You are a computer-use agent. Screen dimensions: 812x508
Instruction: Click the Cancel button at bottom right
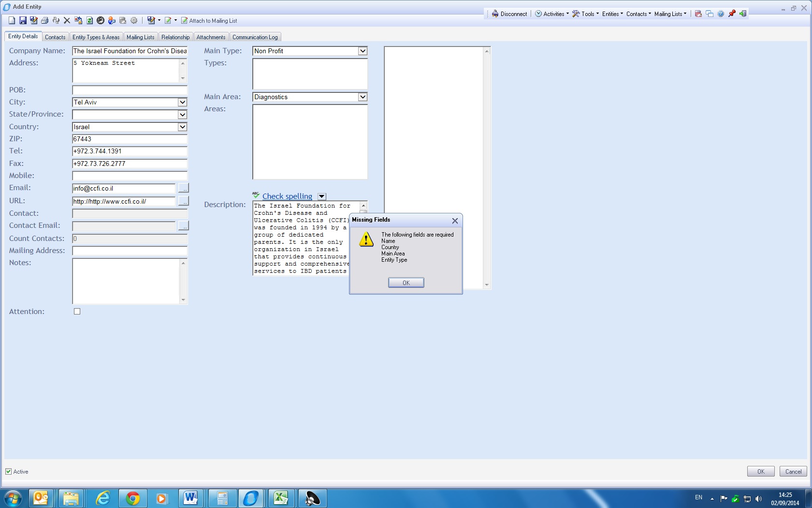pyautogui.click(x=793, y=472)
